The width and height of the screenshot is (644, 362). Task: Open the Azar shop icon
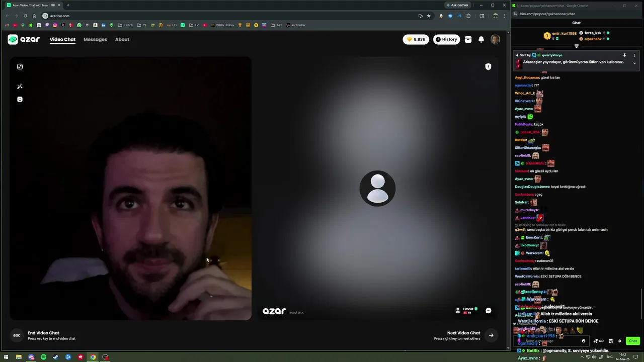click(468, 39)
